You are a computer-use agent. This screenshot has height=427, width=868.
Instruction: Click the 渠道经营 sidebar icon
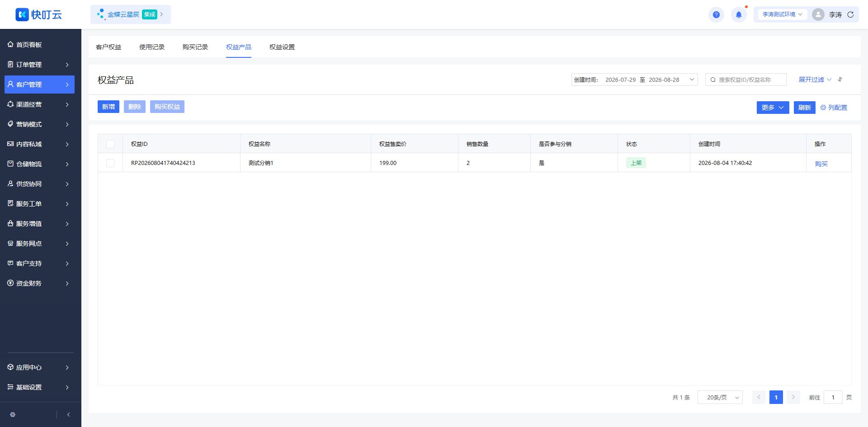(10, 104)
